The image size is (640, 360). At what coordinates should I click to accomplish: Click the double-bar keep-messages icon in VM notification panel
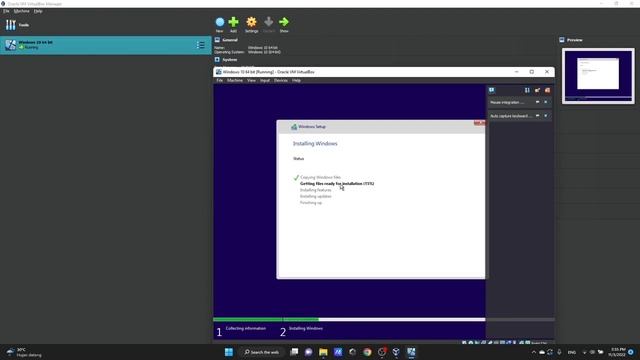527,90
